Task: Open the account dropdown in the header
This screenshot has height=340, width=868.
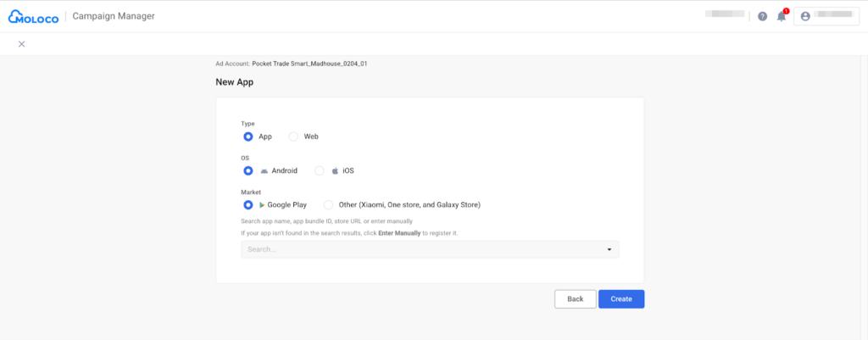Action: 826,16
